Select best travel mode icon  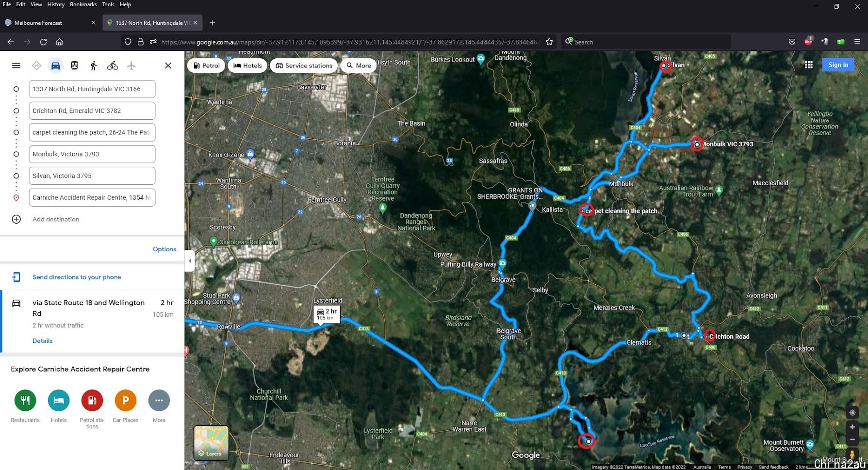point(36,65)
